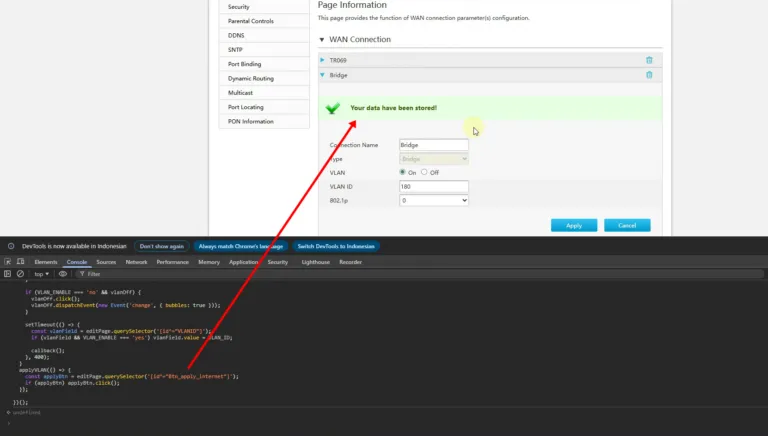Viewport: 768px width, 436px height.
Task: Toggle the DevTools device toolbar icon
Action: [x=21, y=262]
